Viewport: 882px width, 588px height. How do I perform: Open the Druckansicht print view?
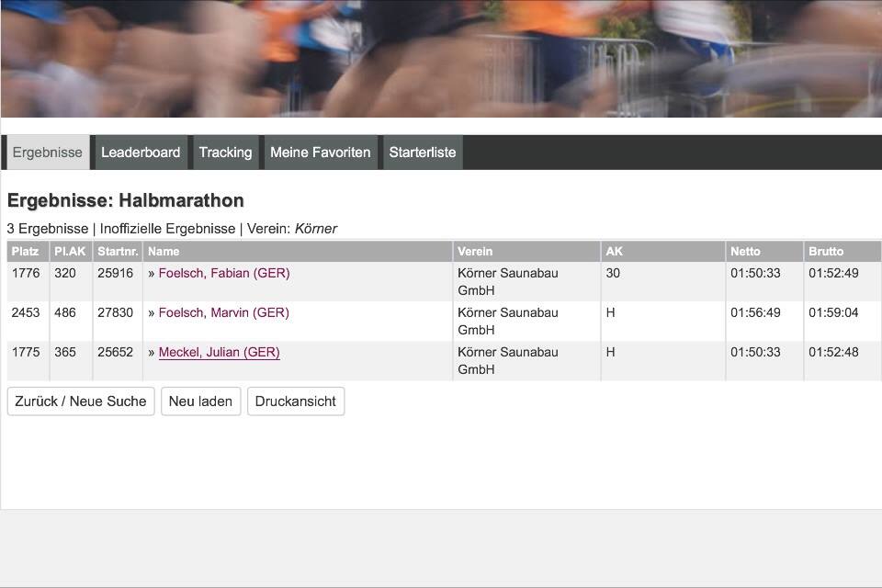[295, 401]
